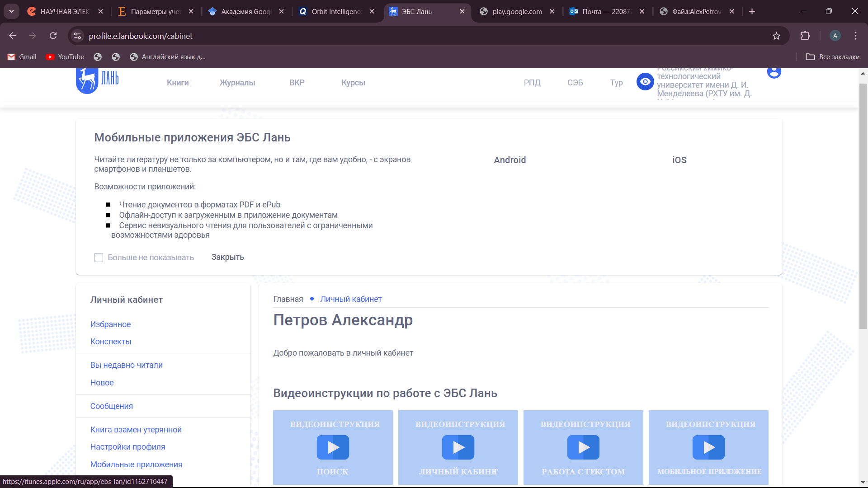Switch to the Файл:AlexPetrov tab

(x=697, y=11)
